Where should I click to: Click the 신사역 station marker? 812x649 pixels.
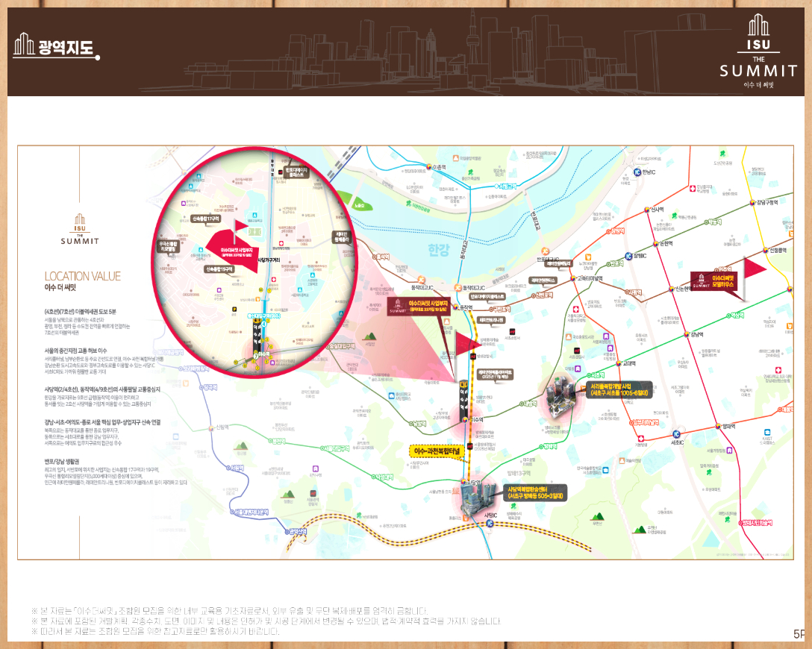(647, 210)
